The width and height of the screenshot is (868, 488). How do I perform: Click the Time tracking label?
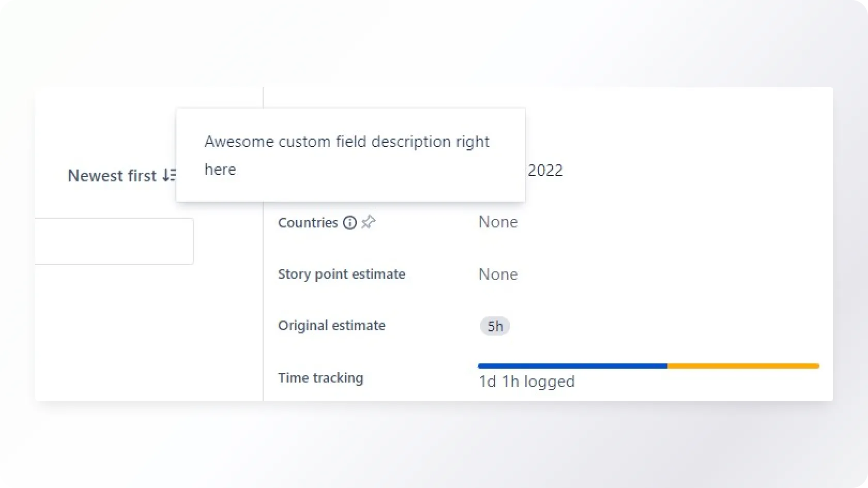321,378
